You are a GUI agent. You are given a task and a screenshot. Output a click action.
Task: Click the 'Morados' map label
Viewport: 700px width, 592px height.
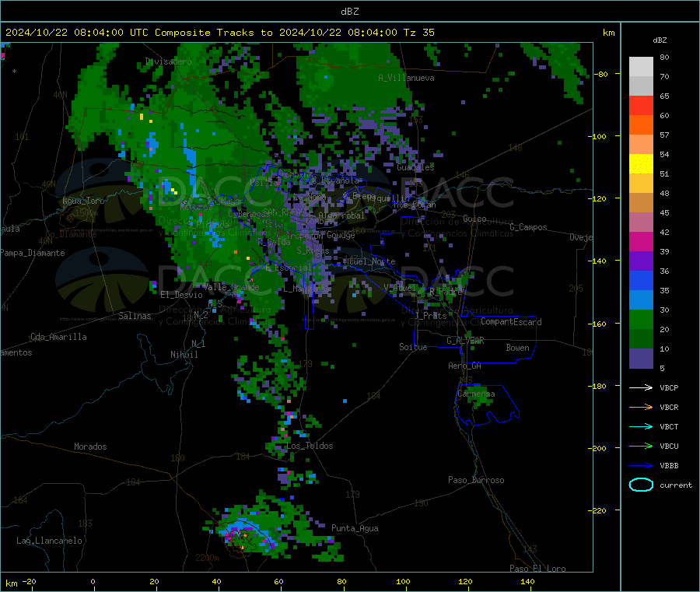pos(90,447)
